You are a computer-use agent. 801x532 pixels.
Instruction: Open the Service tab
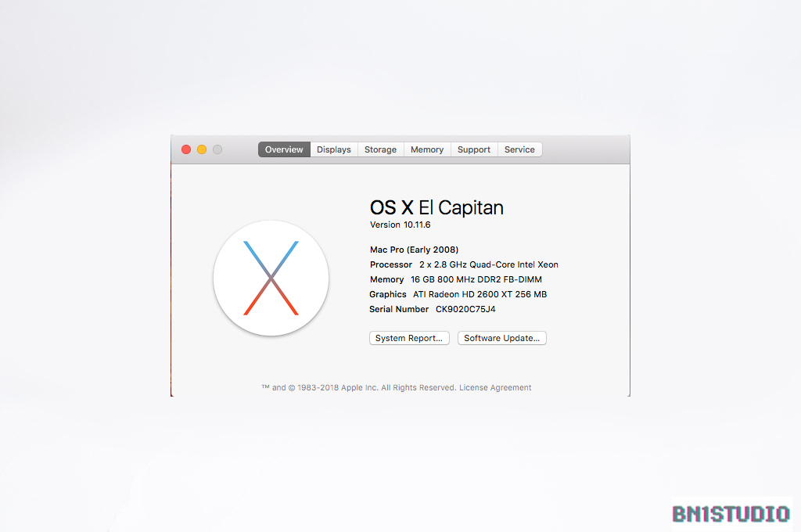[519, 149]
